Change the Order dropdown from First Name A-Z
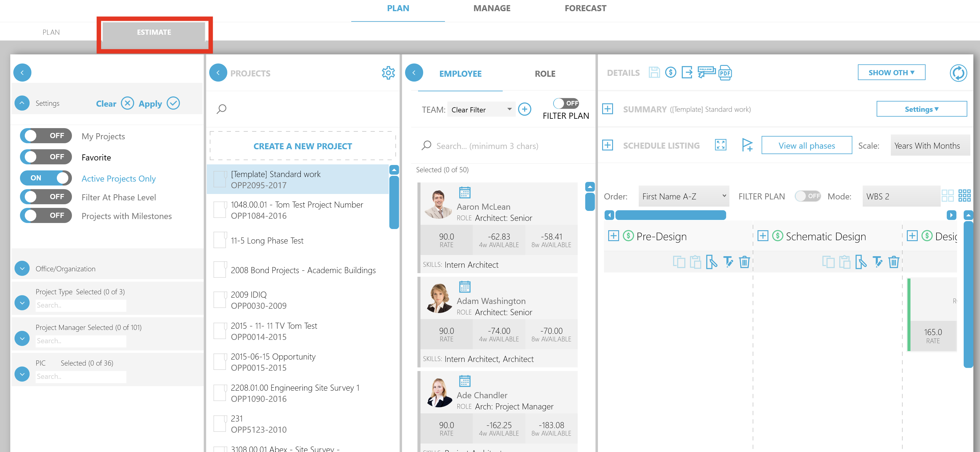 (683, 196)
